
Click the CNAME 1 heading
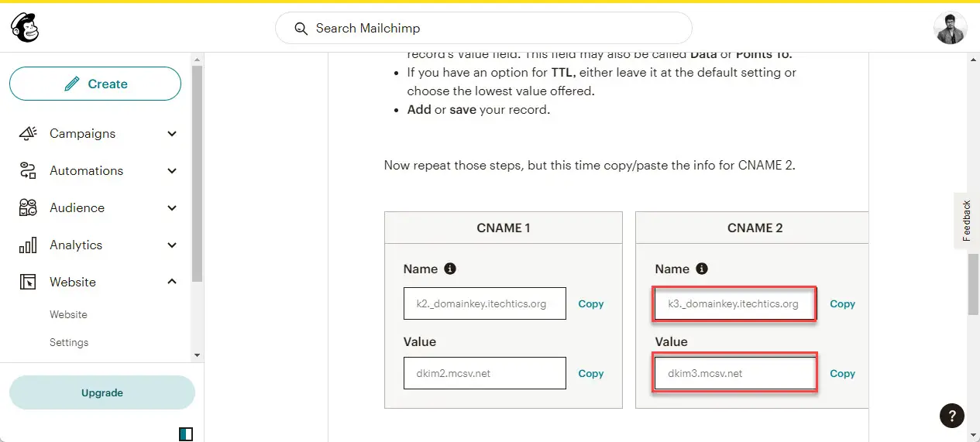[504, 228]
